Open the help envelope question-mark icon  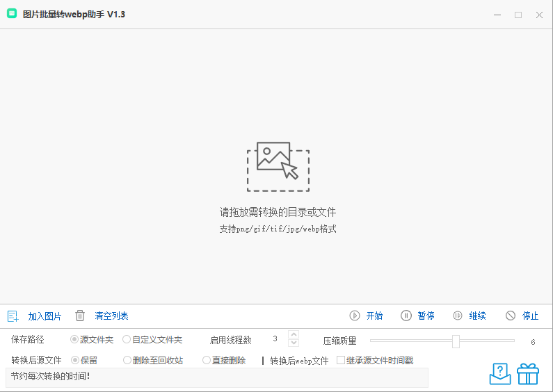pos(500,373)
